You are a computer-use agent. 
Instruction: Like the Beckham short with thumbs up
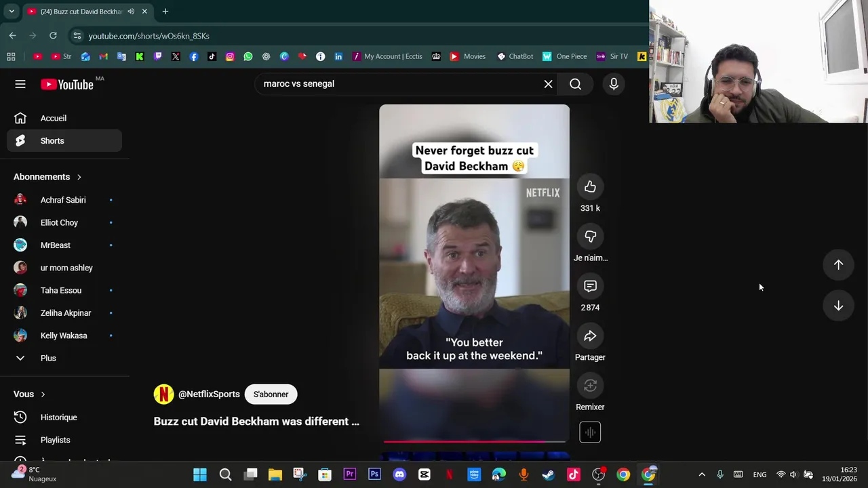[x=590, y=187]
